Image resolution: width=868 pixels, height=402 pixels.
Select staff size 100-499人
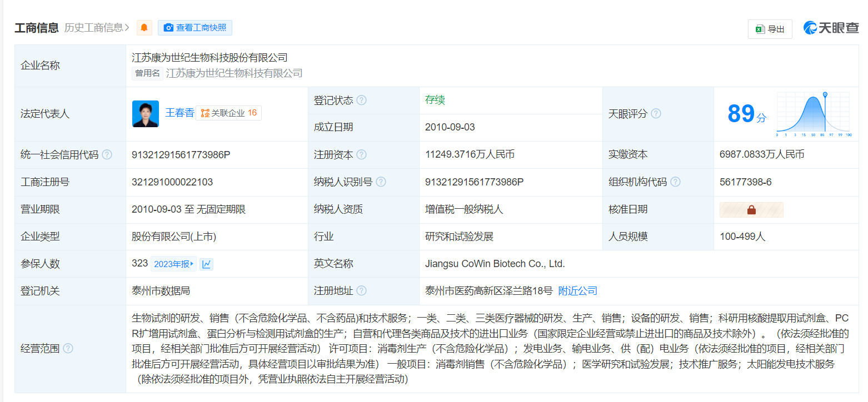742,237
